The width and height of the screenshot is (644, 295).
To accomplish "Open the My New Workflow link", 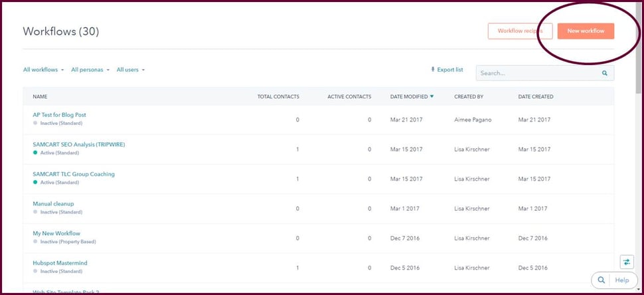I will click(56, 233).
